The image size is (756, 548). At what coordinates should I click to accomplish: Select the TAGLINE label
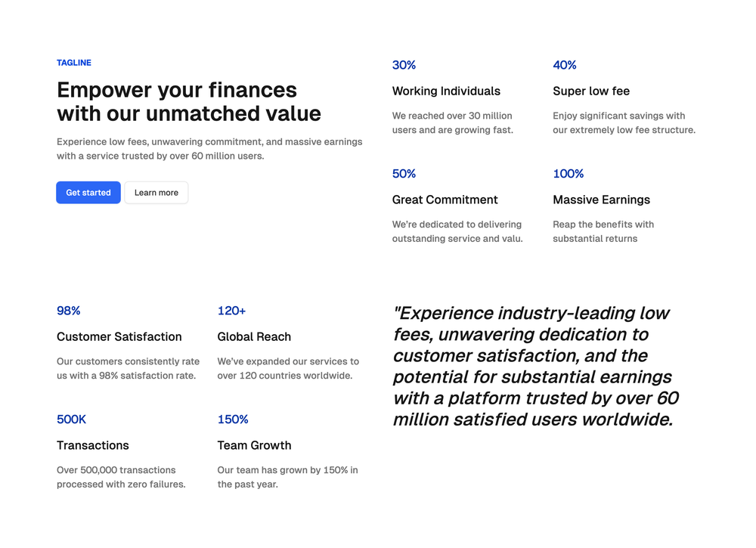(74, 63)
